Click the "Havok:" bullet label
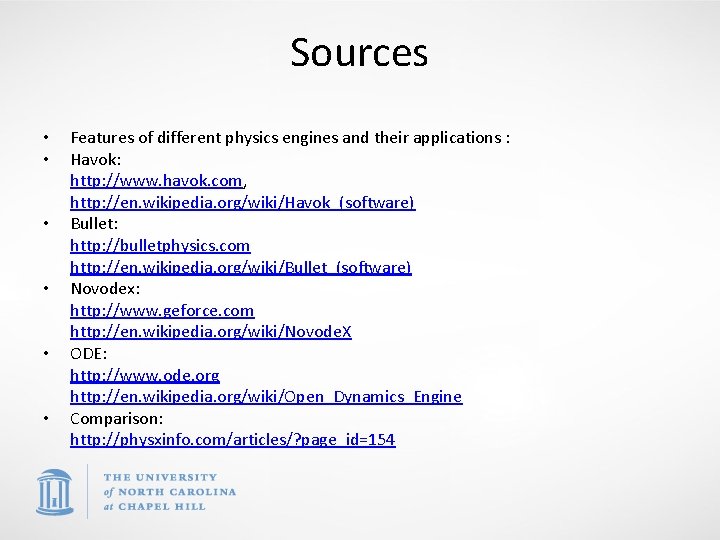The width and height of the screenshot is (720, 540). click(x=96, y=159)
